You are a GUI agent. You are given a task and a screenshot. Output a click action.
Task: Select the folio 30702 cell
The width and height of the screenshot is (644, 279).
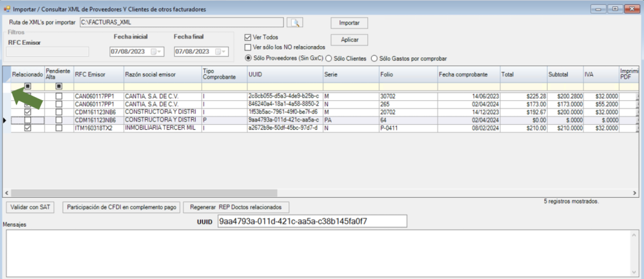[408, 96]
